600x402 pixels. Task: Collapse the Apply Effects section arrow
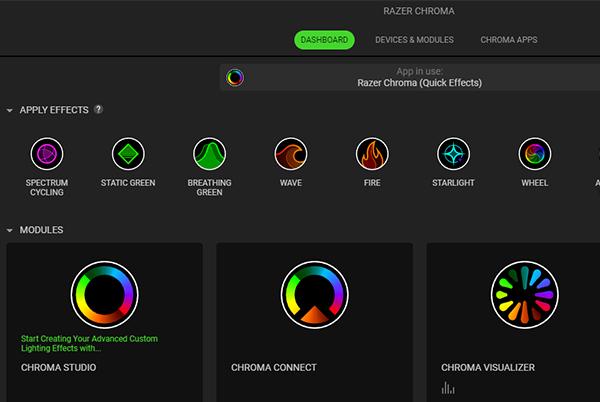(x=10, y=111)
